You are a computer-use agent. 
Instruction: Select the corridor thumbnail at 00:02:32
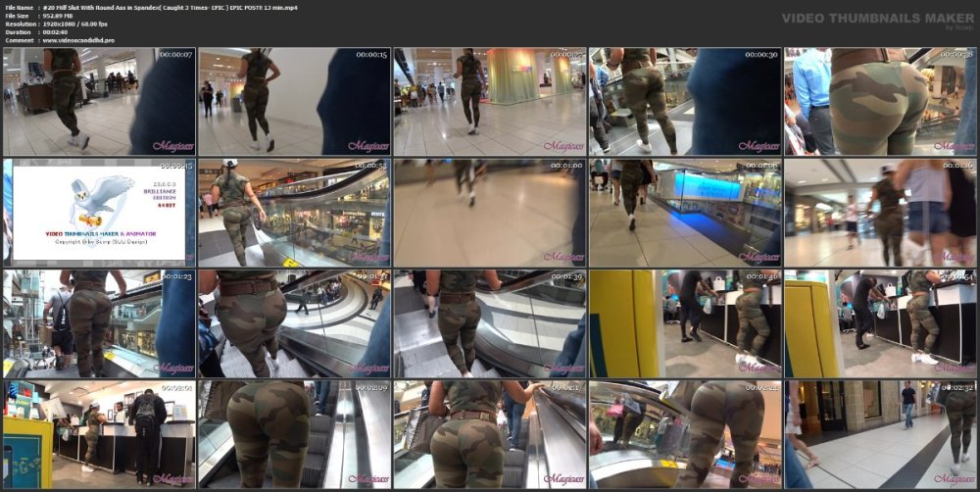(x=880, y=434)
